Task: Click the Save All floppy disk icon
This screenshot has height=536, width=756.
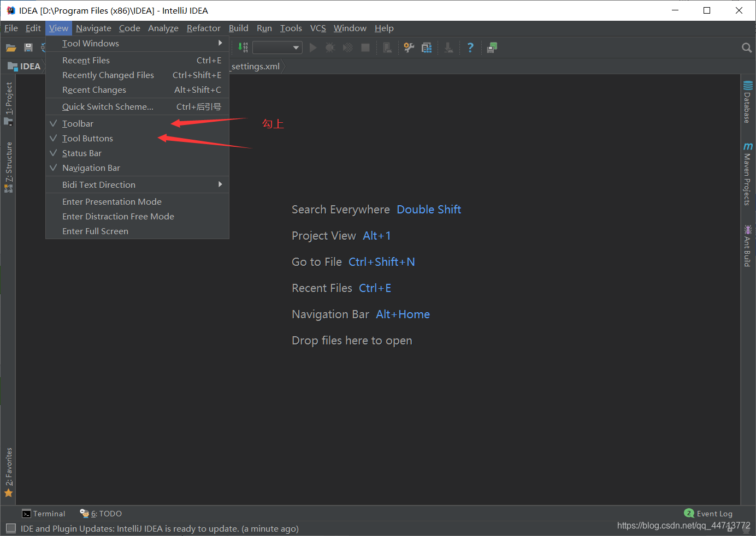Action: coord(28,48)
